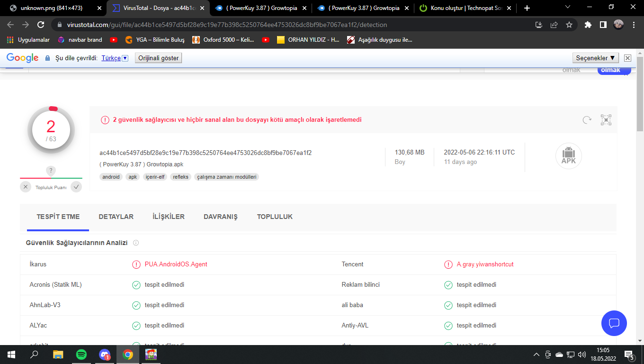Open a new browser tab
The height and width of the screenshot is (364, 644).
point(527,8)
